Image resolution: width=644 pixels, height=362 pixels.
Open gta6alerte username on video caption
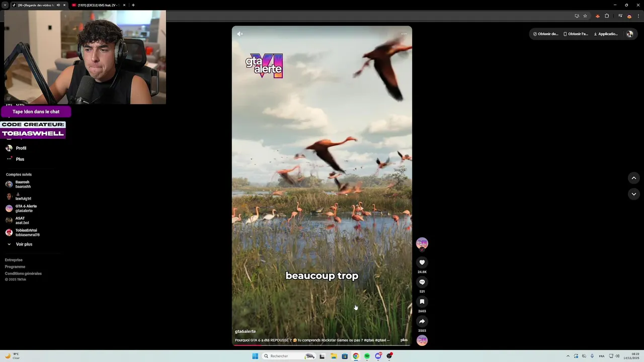pyautogui.click(x=246, y=331)
